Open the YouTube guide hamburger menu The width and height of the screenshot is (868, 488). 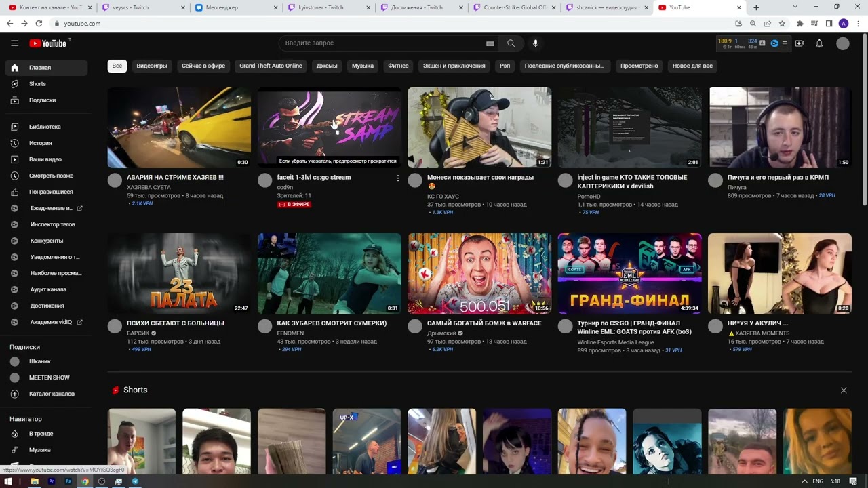click(14, 43)
